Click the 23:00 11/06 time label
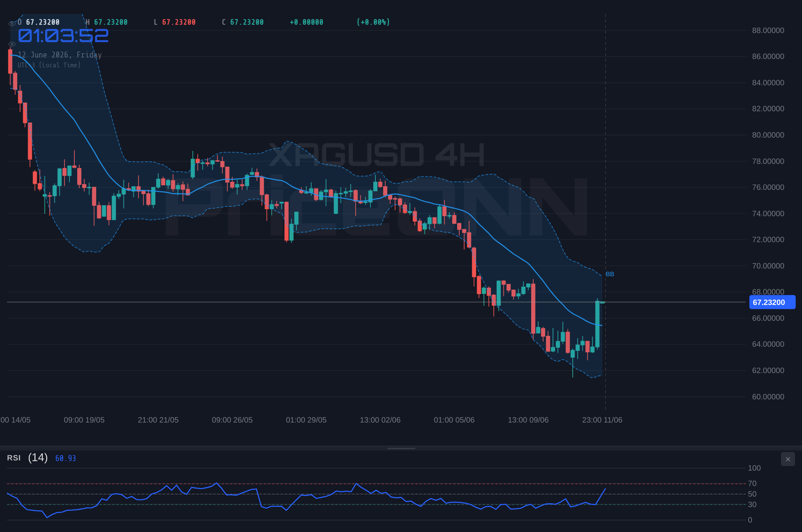 click(x=602, y=420)
